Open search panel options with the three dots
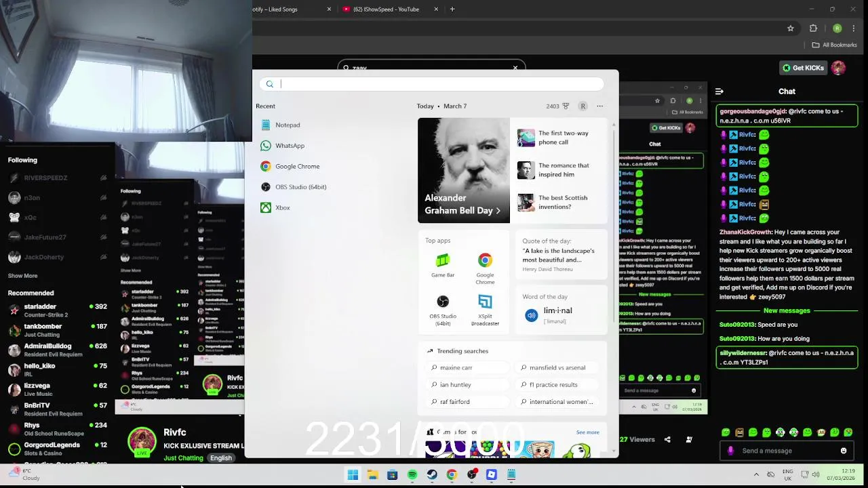This screenshot has height=488, width=868. click(x=599, y=106)
